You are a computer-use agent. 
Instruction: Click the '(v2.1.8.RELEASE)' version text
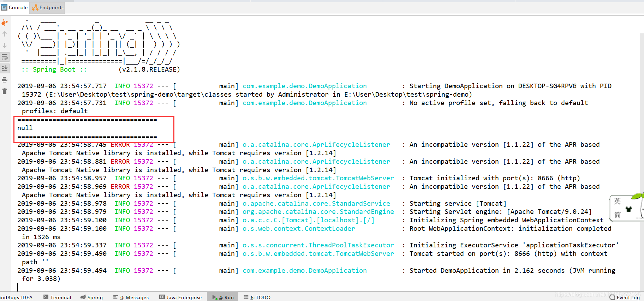[x=149, y=70]
